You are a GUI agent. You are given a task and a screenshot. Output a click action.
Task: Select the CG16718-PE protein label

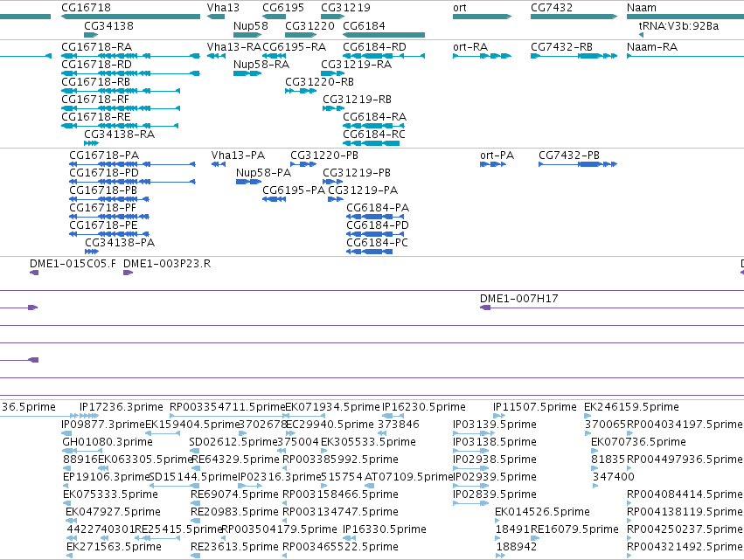103,225
